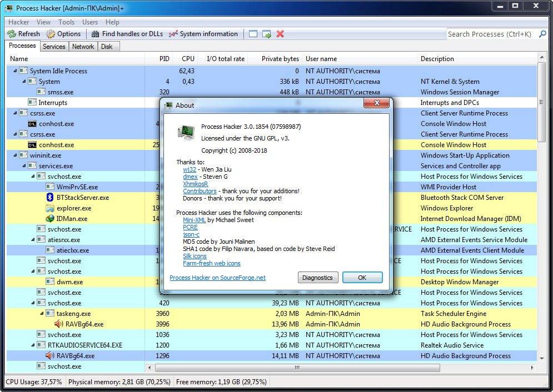Collapse the services.exe tree node
Viewport: 553px width, 392px height.
tap(24, 166)
